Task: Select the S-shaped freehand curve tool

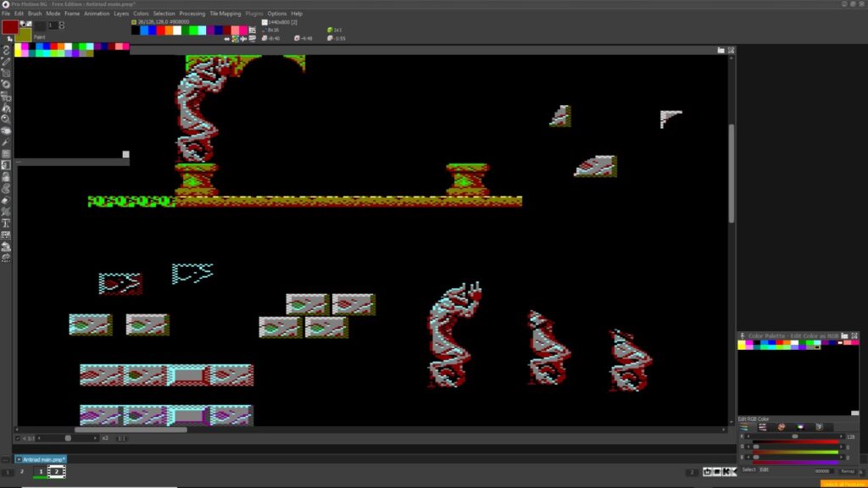Action: click(x=6, y=50)
